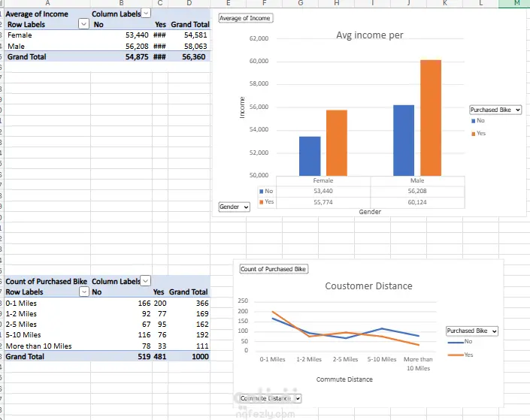Open Commute Distance field dropdown on line chart
Viewport: 530px width, 420px height.
pos(271,398)
